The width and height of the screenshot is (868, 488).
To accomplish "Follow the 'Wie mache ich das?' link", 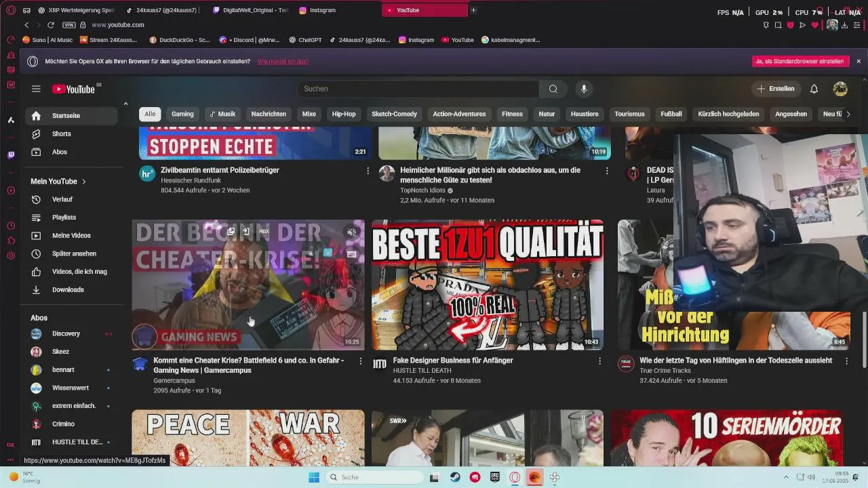I will (283, 61).
